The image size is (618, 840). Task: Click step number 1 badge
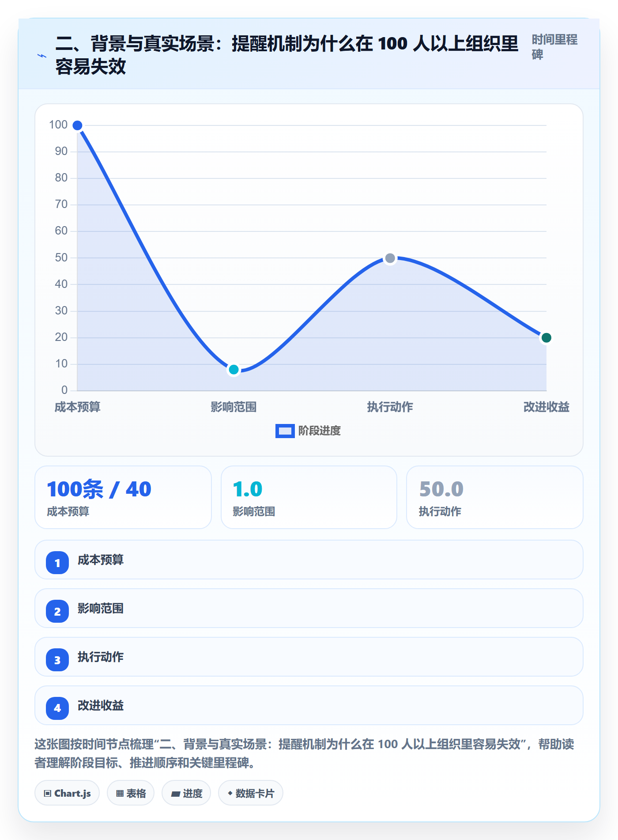tap(57, 563)
